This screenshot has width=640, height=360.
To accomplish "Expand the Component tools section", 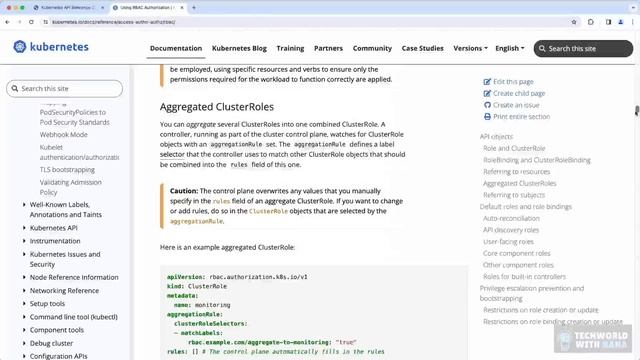I will coord(24,330).
